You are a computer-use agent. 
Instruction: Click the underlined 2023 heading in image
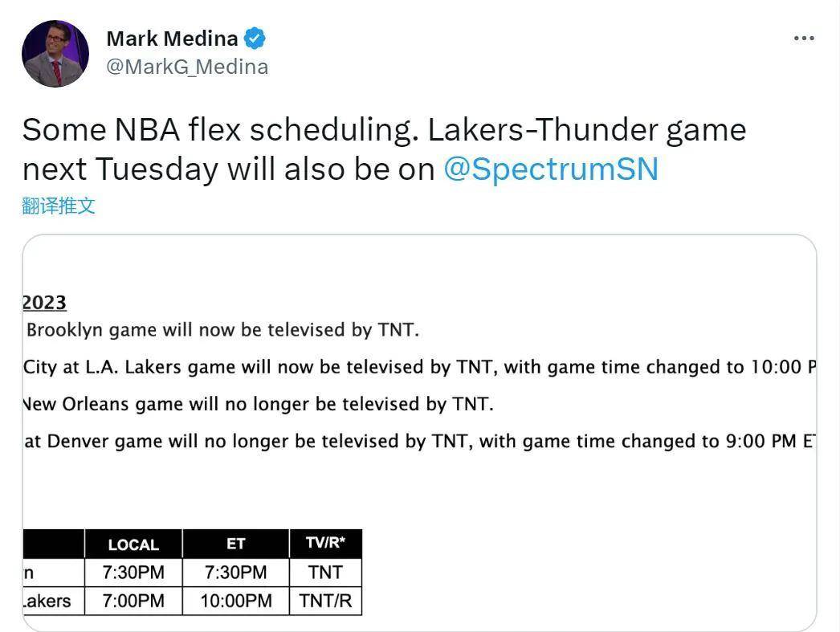pyautogui.click(x=44, y=303)
